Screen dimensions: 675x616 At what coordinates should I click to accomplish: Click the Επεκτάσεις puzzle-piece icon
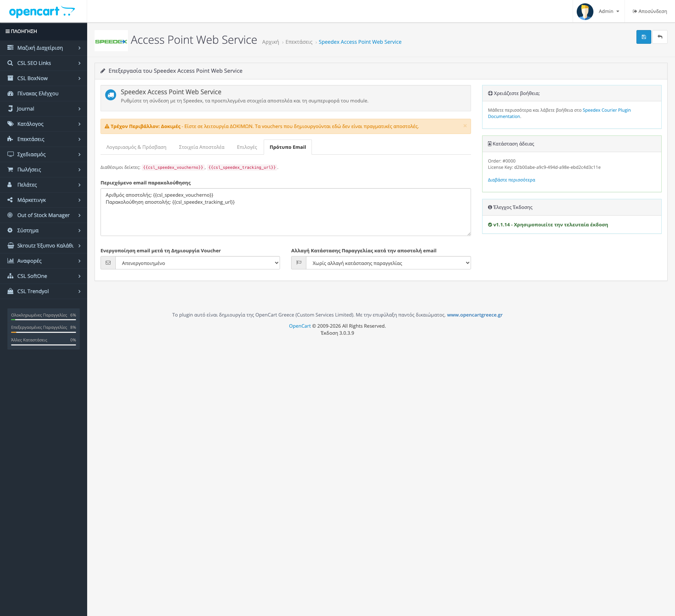tap(10, 139)
